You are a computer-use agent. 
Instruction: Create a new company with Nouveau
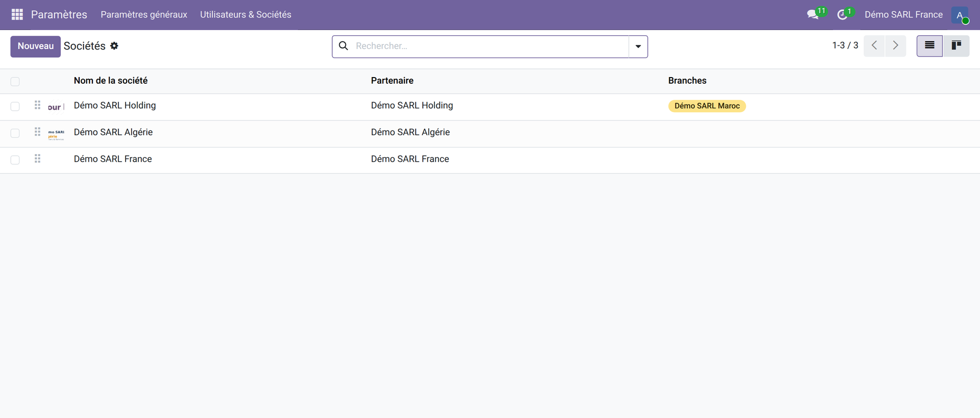[x=36, y=46]
